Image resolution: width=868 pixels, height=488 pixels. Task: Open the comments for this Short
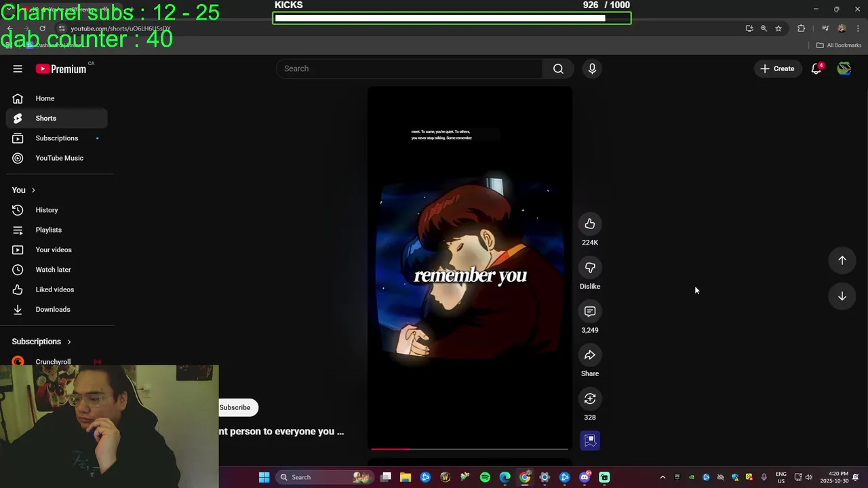click(x=590, y=312)
